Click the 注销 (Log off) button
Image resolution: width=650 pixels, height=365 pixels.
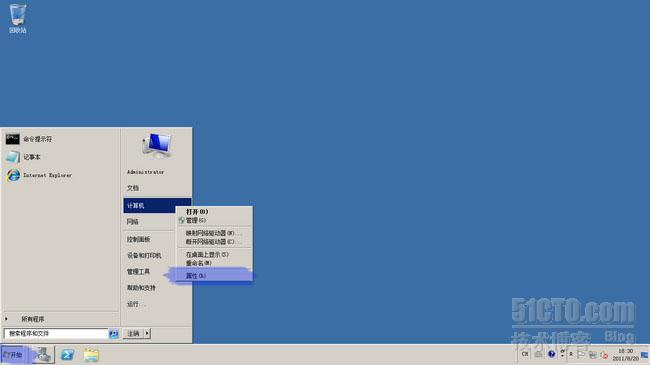(133, 333)
